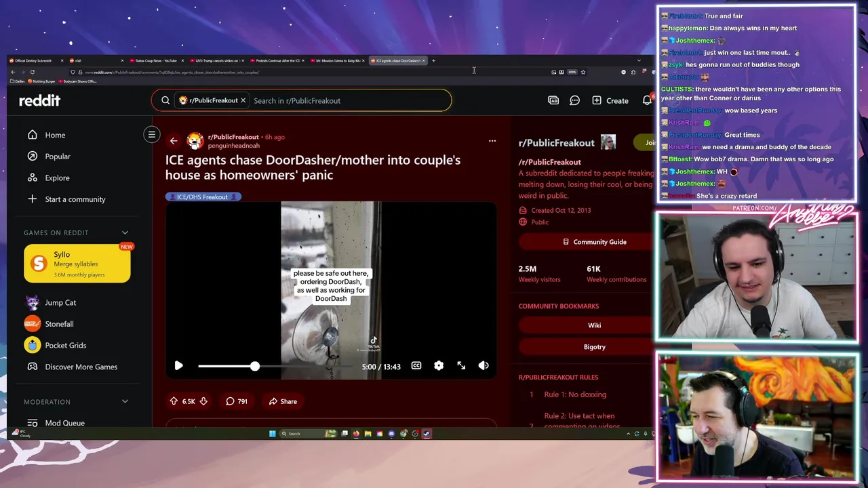Open Steam from the taskbar

pos(427,434)
